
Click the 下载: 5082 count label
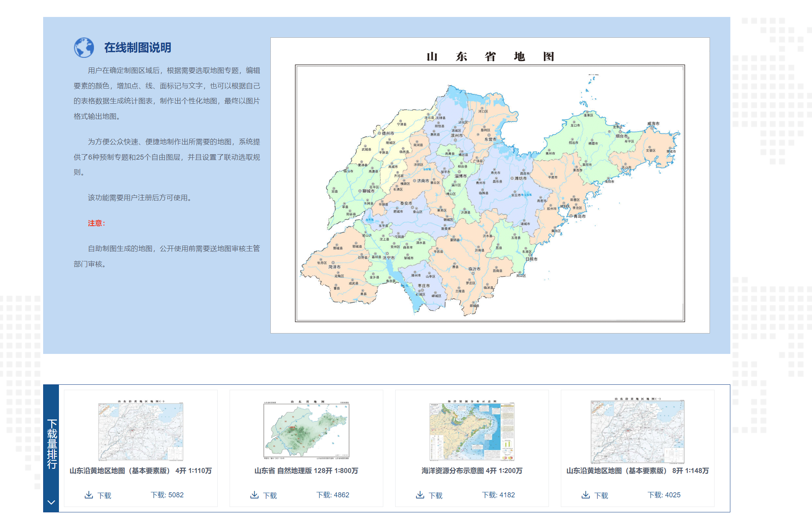pyautogui.click(x=167, y=495)
